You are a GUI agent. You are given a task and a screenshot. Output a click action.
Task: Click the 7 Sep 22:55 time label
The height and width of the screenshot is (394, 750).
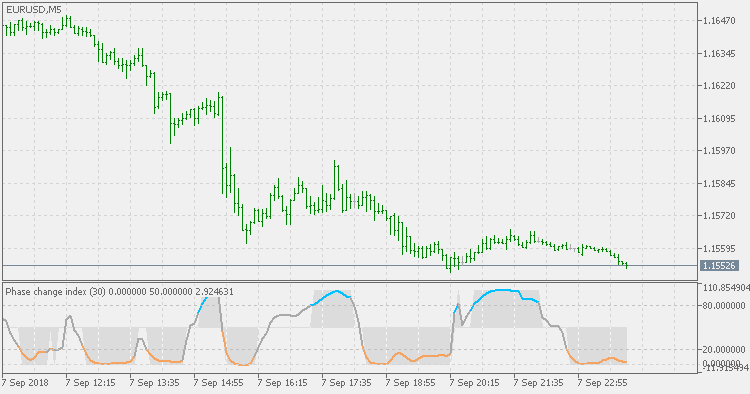(603, 383)
